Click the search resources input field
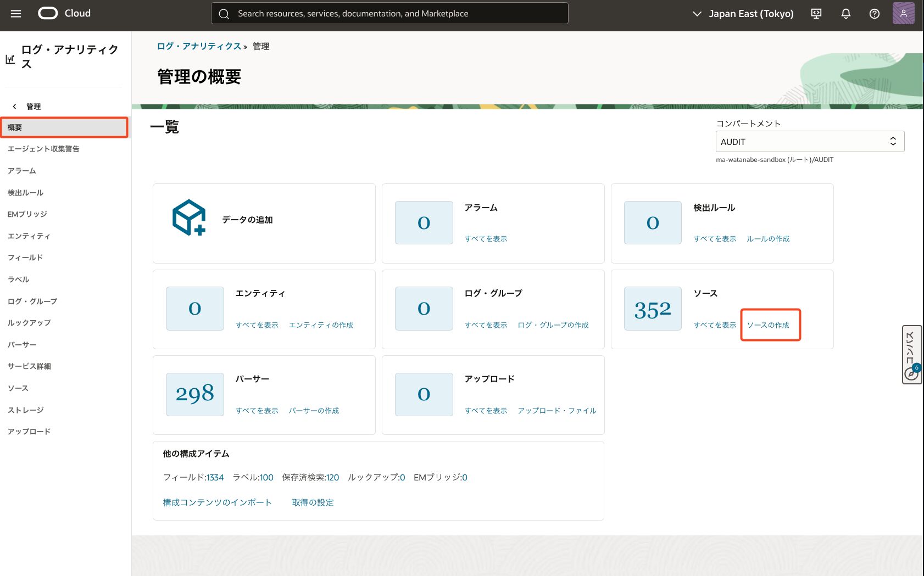 (389, 14)
